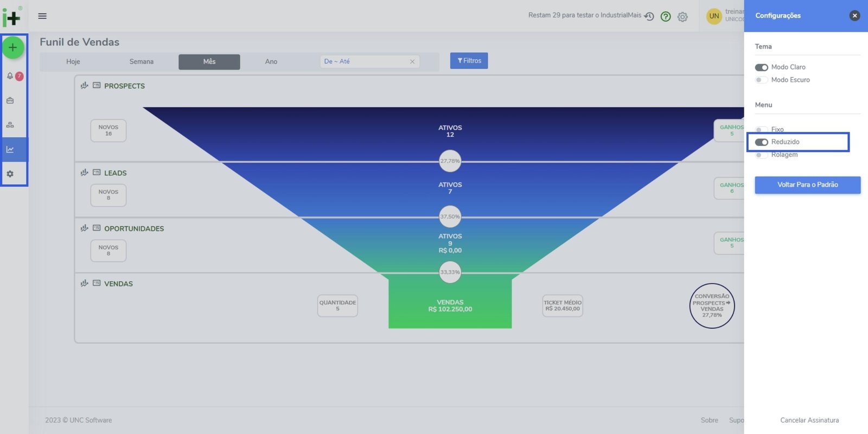Open the chart reports sidebar icon
Screen dimensions: 868x434
[x=10, y=149]
